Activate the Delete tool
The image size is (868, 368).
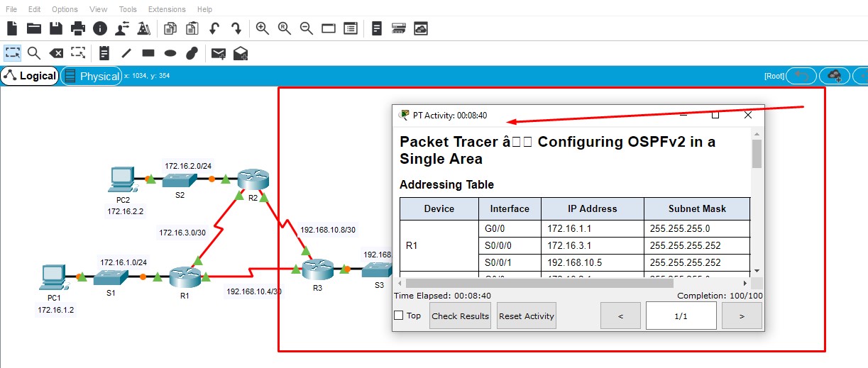(56, 52)
